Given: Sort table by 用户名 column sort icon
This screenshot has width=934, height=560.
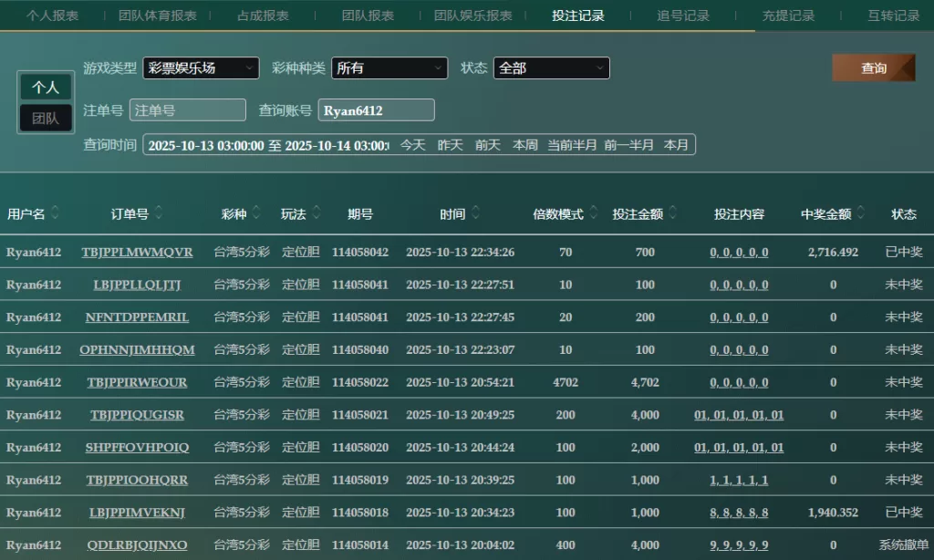Looking at the screenshot, I should (x=55, y=213).
